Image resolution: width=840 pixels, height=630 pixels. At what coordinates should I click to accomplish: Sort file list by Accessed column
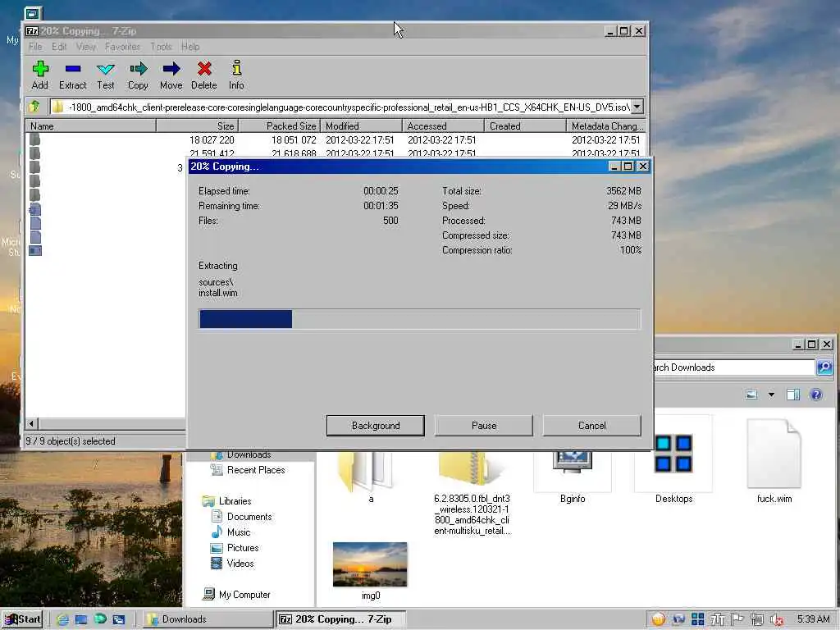443,126
